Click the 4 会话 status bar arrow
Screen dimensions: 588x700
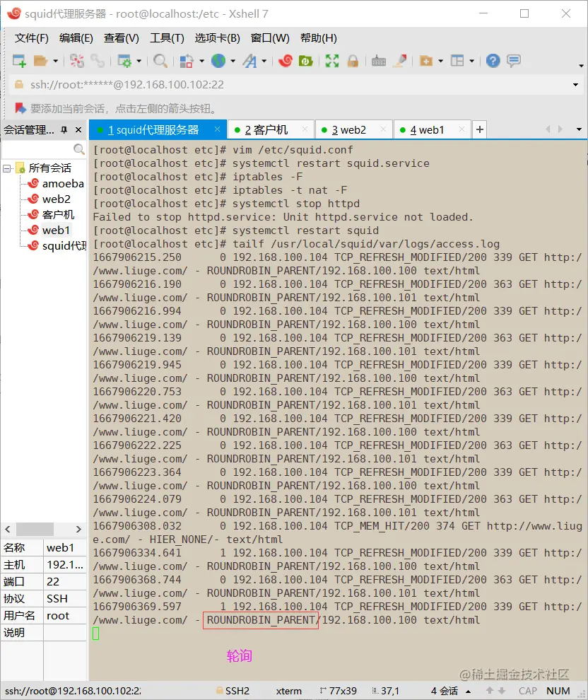(468, 691)
